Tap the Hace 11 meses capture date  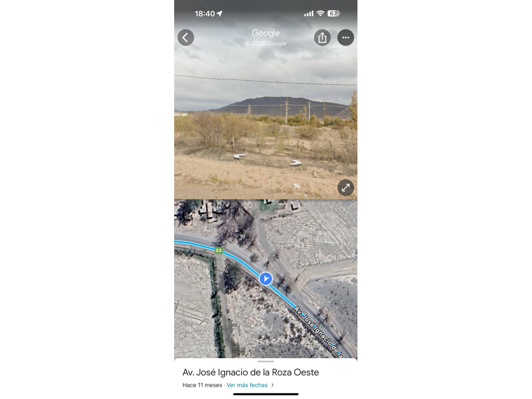click(x=202, y=385)
